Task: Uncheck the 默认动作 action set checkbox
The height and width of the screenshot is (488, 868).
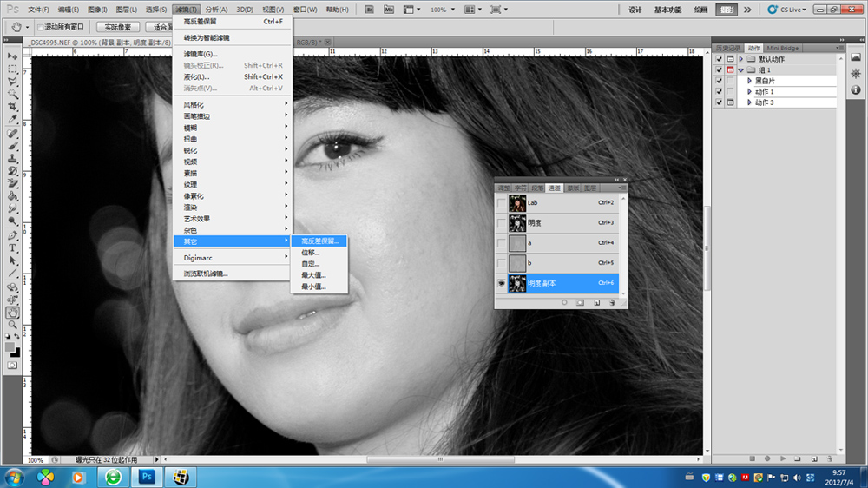Action: [x=719, y=59]
